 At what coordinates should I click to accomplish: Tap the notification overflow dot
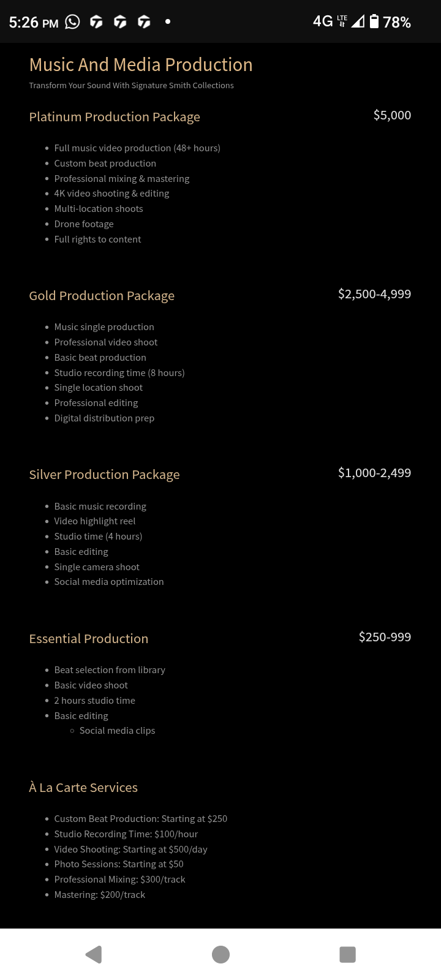(x=168, y=22)
